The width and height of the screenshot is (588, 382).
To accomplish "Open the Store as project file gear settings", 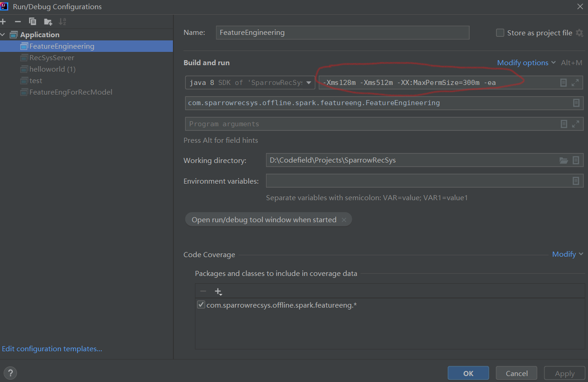I will click(x=579, y=33).
